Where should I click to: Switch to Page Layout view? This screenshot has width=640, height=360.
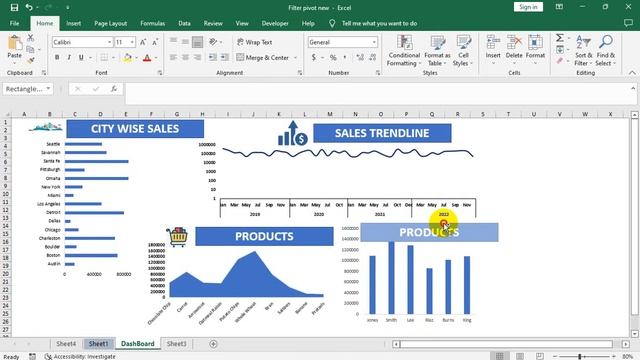(x=520, y=356)
